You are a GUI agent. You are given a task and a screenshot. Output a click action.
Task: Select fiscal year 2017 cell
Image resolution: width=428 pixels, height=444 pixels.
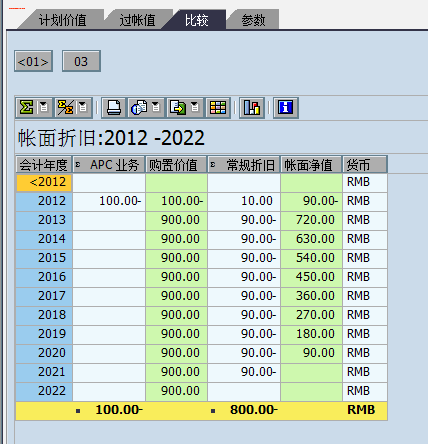(44, 296)
